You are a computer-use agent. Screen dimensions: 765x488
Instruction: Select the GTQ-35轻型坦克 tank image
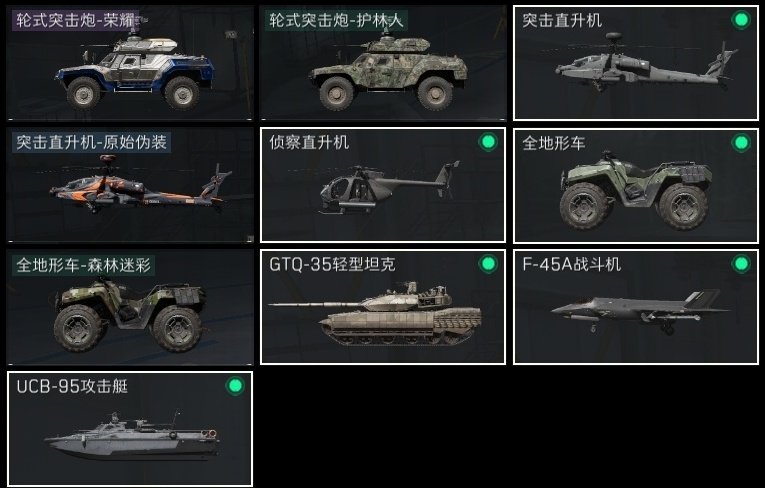(375, 313)
